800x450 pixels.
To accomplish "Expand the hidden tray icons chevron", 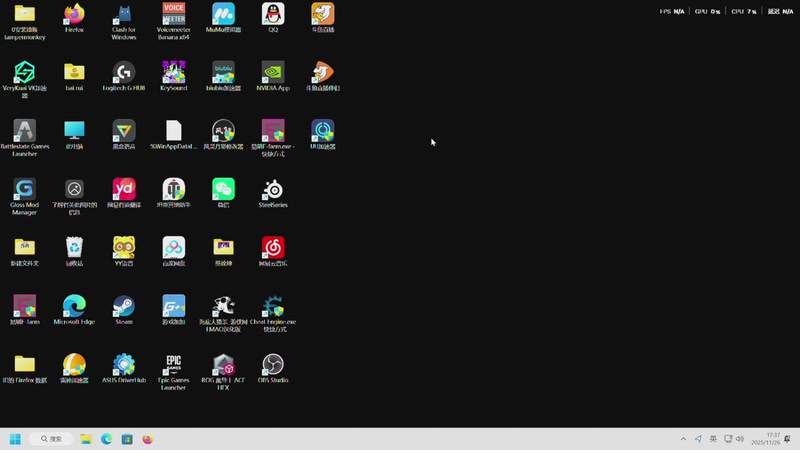I will point(683,439).
